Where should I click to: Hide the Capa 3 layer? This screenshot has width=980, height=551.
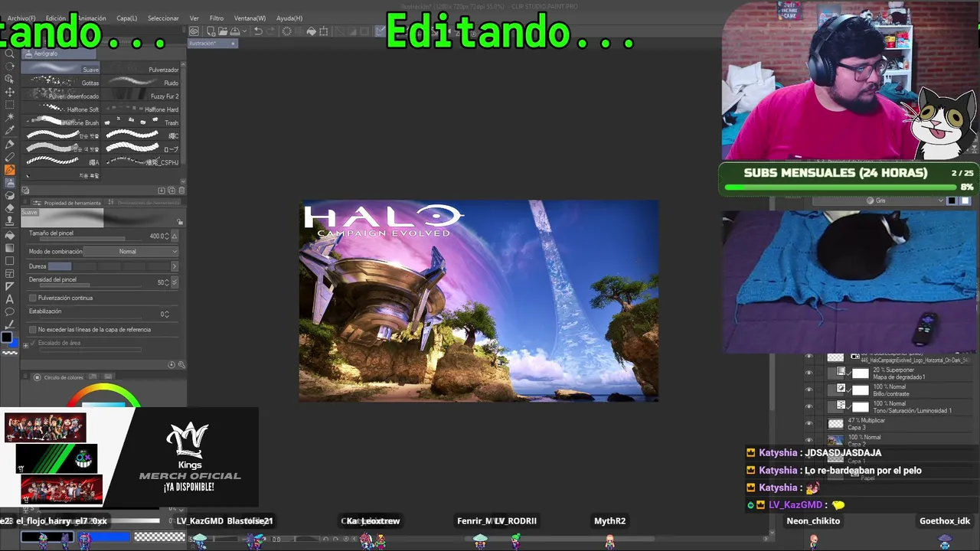[808, 424]
